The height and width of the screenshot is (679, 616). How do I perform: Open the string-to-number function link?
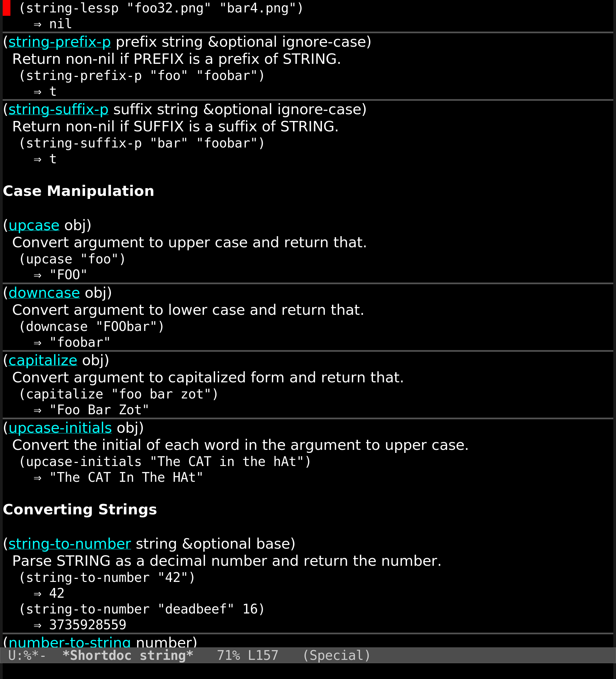click(70, 544)
